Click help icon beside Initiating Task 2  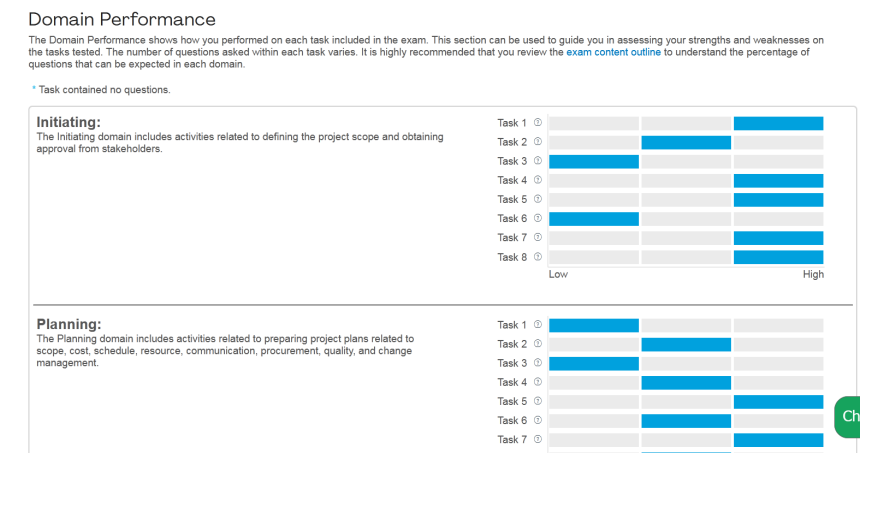point(538,142)
